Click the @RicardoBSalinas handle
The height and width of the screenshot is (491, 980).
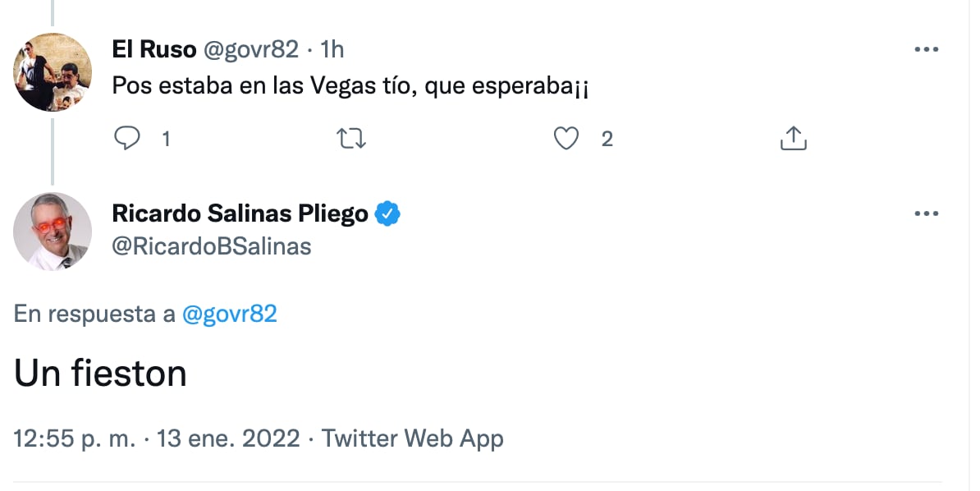click(209, 245)
